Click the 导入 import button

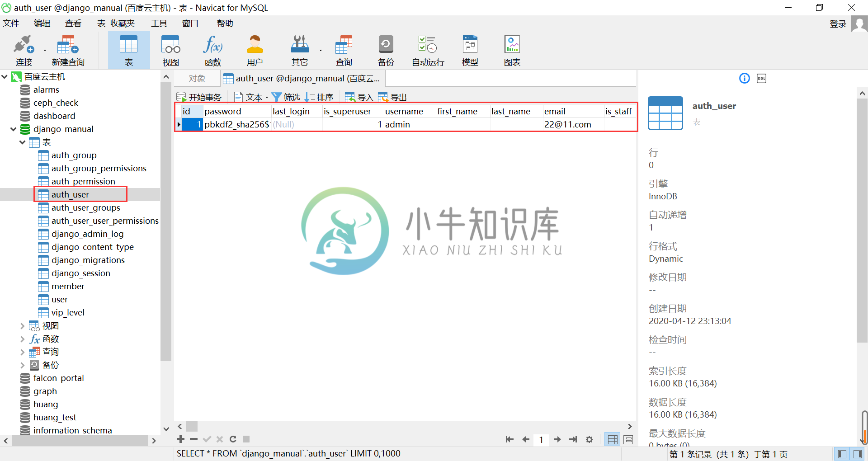click(359, 97)
